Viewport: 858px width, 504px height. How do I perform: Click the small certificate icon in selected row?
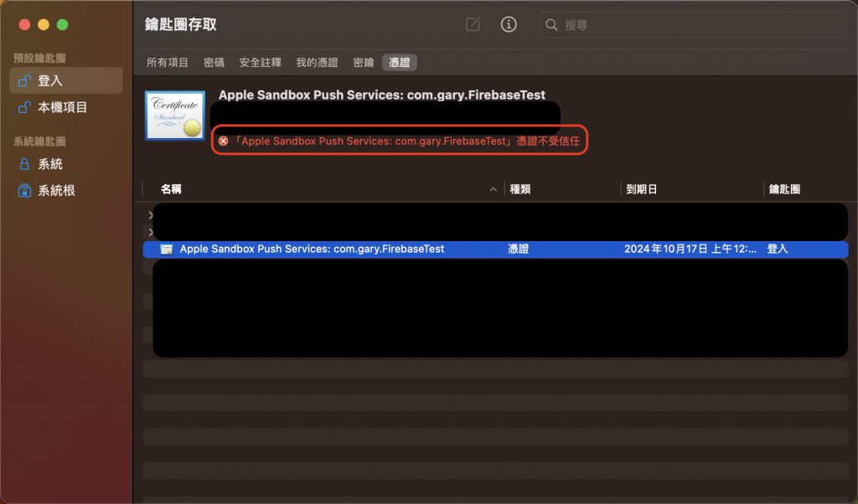pyautogui.click(x=167, y=249)
